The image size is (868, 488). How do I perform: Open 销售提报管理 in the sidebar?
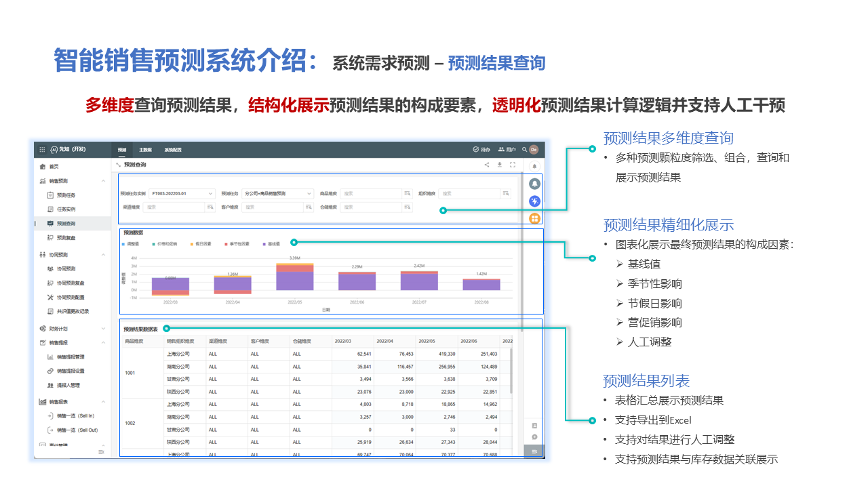pos(70,357)
